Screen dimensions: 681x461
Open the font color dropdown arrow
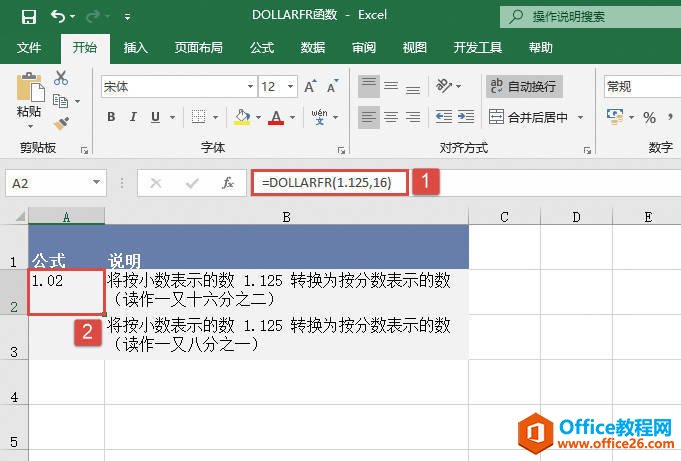(292, 117)
